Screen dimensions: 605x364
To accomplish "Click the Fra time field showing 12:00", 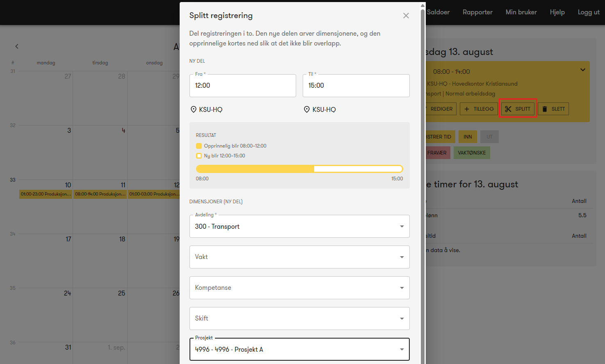I will (243, 86).
